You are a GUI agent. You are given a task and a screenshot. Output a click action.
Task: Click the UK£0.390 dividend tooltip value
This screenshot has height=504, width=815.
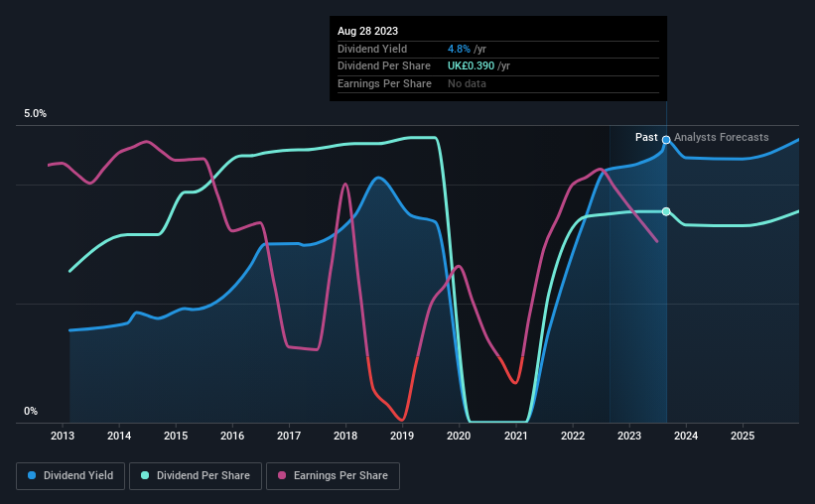(x=471, y=66)
